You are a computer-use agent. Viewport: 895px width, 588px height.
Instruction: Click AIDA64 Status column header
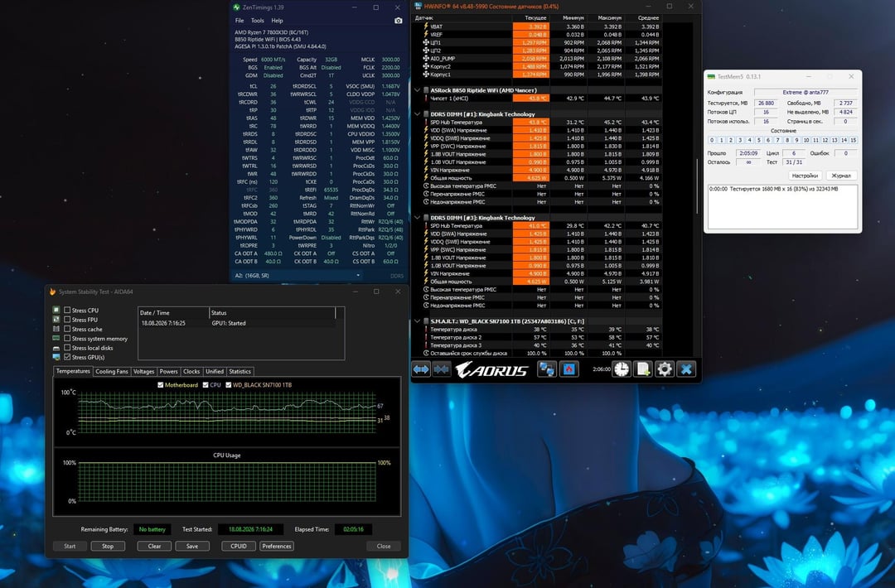273,312
